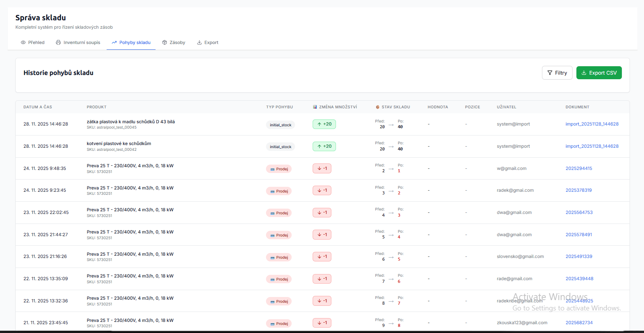The height and width of the screenshot is (333, 644).
Task: Click the chart icon beside Změna množství
Action: coord(315,107)
